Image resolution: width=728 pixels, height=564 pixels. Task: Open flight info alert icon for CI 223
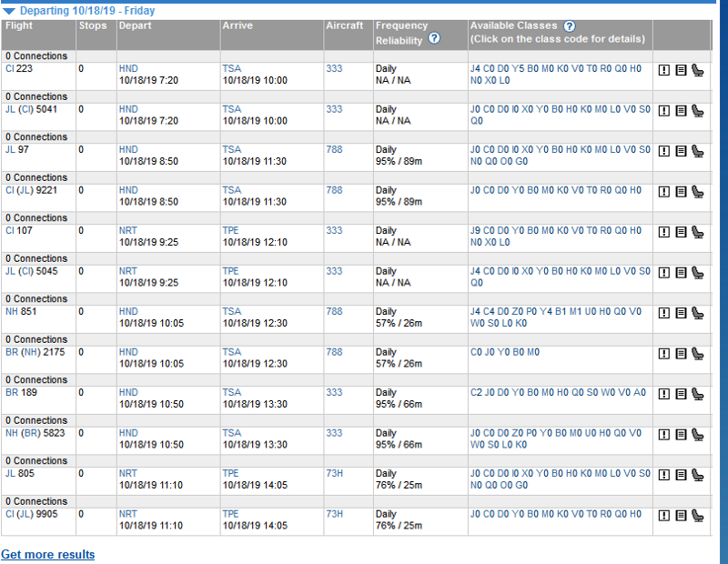click(664, 71)
